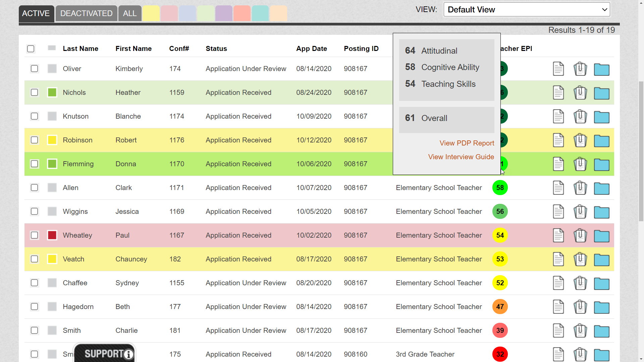
Task: Check the box for Oliver Kimberly
Action: coord(34,69)
